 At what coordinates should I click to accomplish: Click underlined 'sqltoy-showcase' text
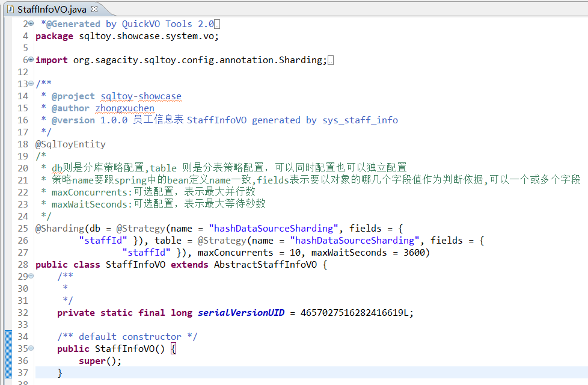tap(141, 96)
